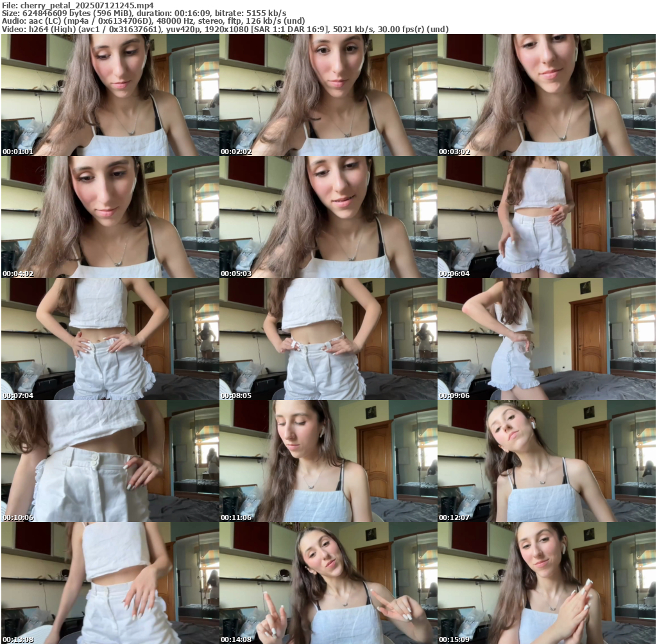Select the thumbnail frame at 00:09:06
The height and width of the screenshot is (644, 657).
(547, 339)
